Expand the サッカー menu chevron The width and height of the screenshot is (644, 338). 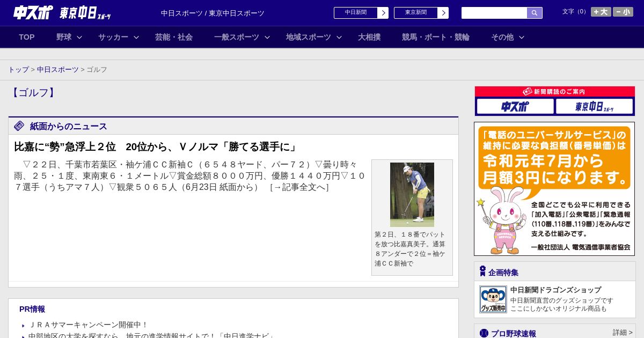tap(136, 38)
